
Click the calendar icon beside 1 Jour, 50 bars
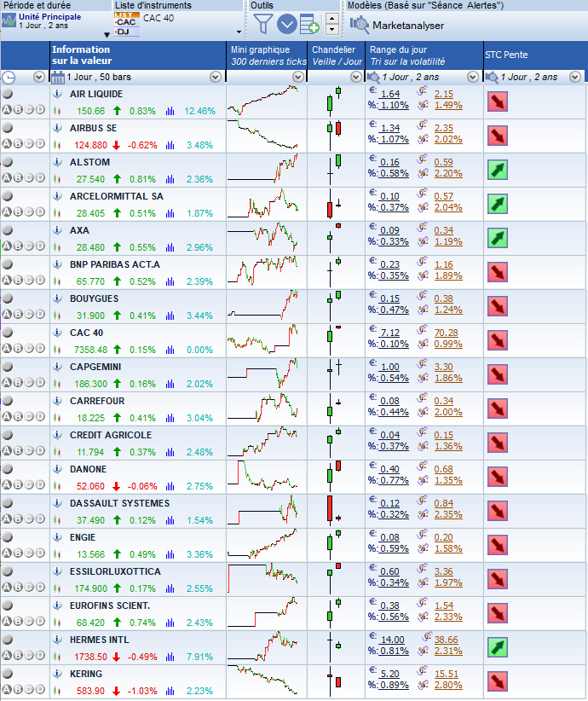58,78
